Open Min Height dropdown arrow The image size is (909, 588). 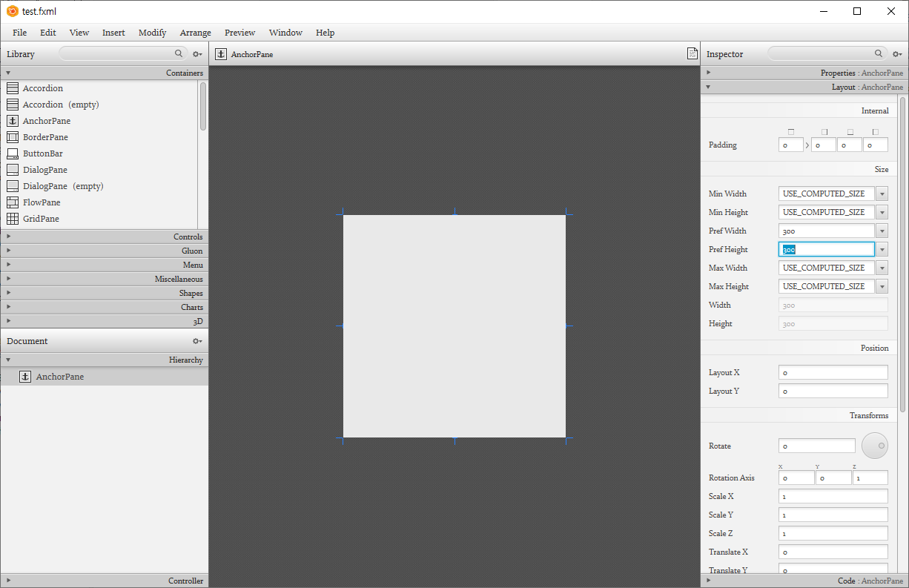tap(882, 212)
